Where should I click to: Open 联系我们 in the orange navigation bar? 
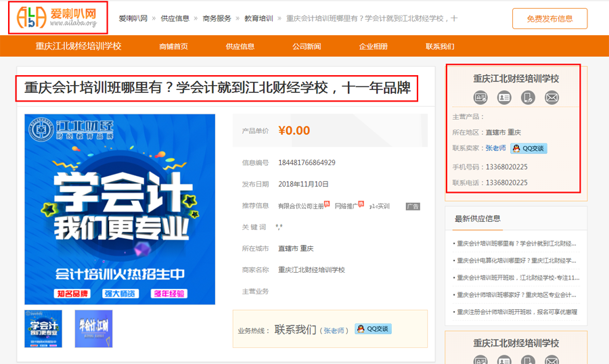tap(440, 46)
